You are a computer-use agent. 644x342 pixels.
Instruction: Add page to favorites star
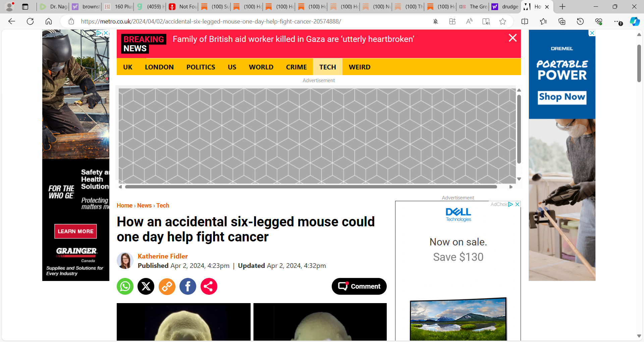pos(502,21)
